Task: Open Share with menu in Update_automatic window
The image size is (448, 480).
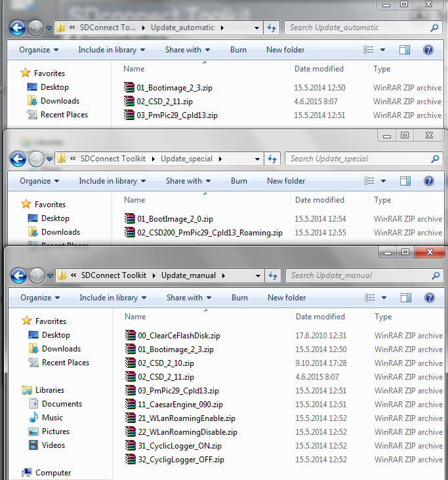Action: click(188, 50)
